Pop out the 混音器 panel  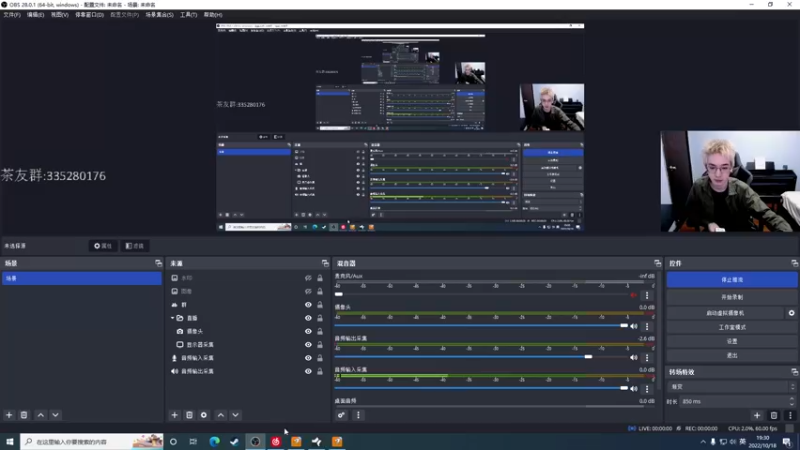(x=657, y=263)
